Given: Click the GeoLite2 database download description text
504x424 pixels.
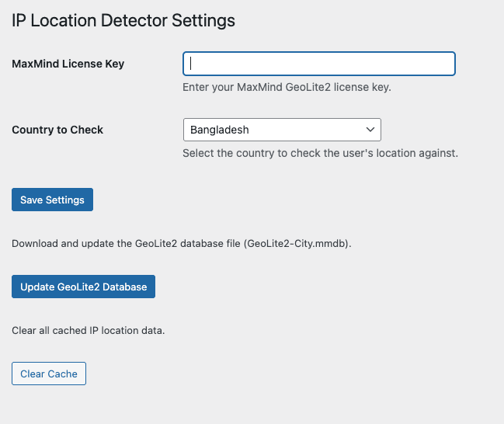Looking at the screenshot, I should 182,244.
